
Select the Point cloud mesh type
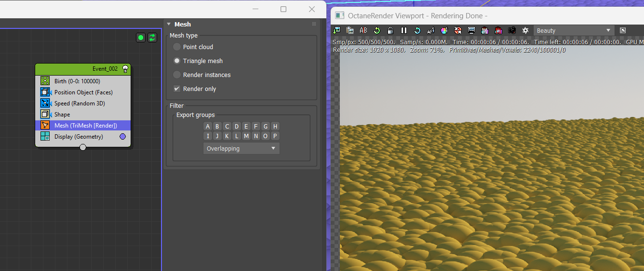click(177, 47)
